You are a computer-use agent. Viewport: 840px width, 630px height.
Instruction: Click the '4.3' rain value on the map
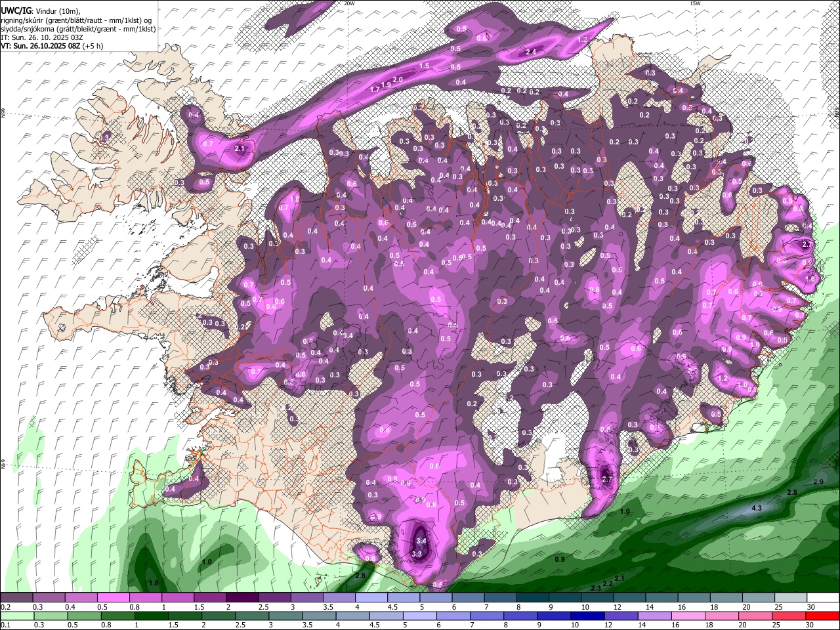point(756,508)
